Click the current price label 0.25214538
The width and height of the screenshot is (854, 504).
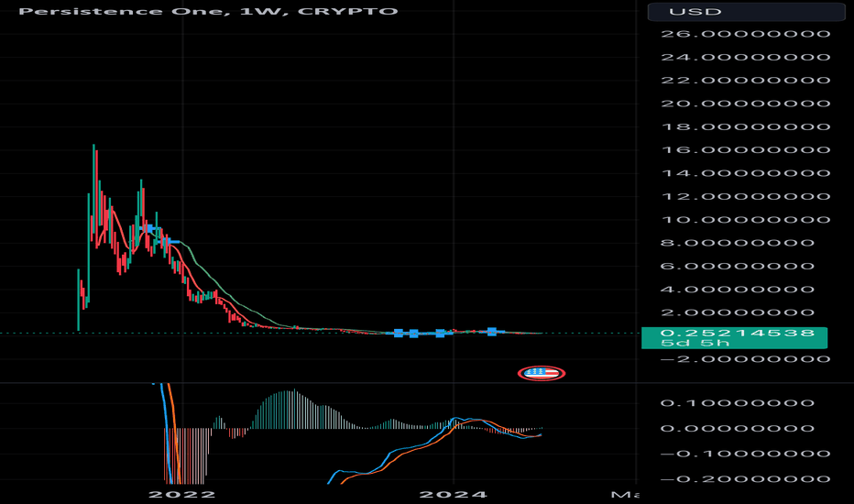pos(738,333)
